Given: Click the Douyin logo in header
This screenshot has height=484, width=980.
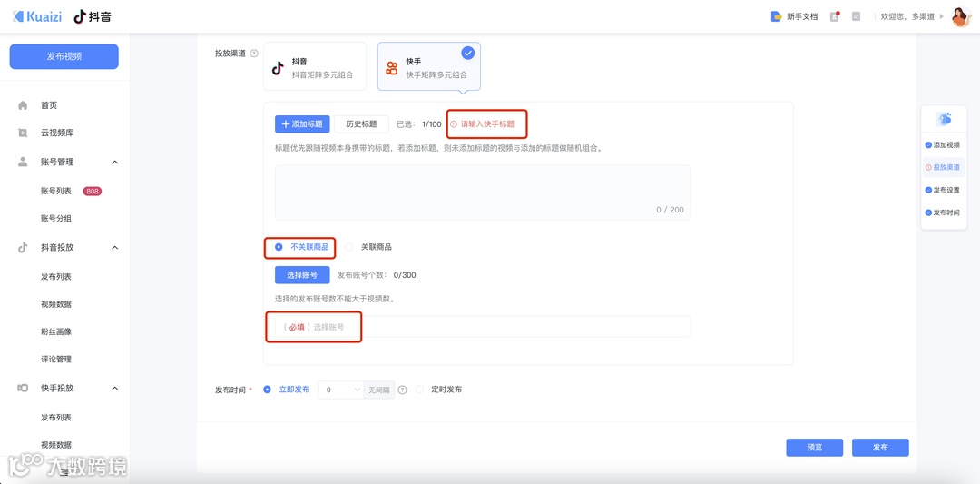Looking at the screenshot, I should tap(93, 17).
